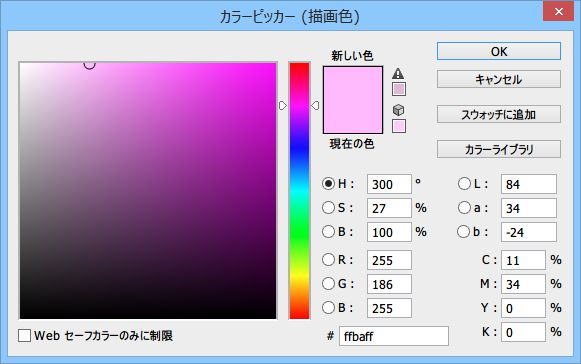Select the S saturation radio button
This screenshot has width=581, height=364.
[328, 208]
